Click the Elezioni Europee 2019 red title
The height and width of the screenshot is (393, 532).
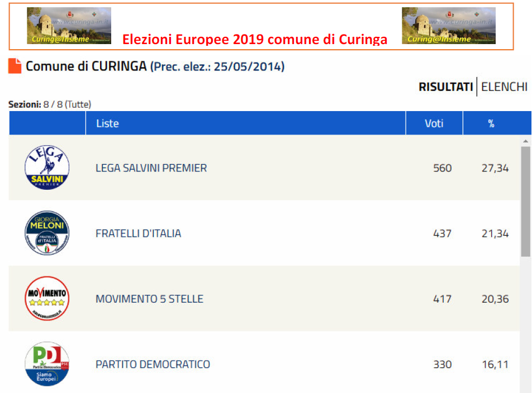pos(255,39)
